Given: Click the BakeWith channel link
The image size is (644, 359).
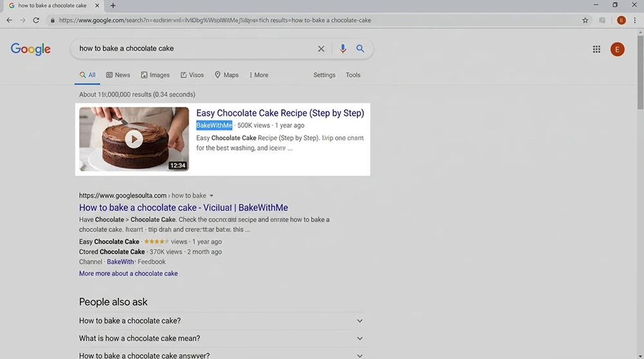Looking at the screenshot, I should pos(120,262).
